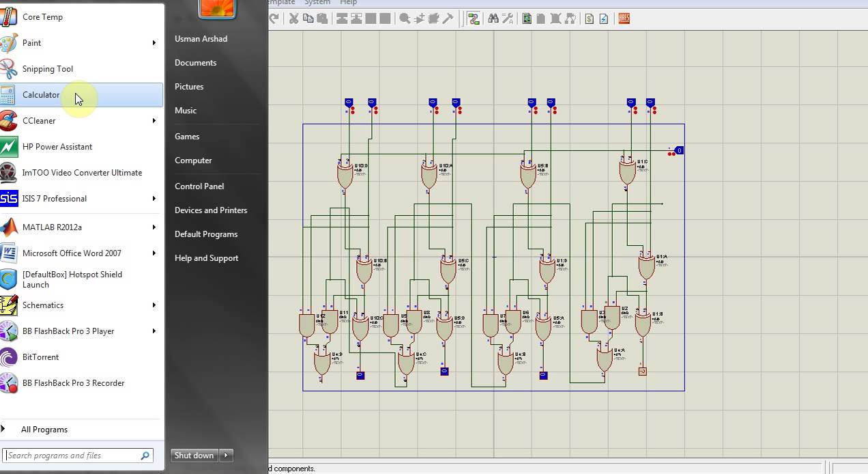Screen dimensions: 868x474
Task: Click the Search programs and files box
Action: tap(78, 456)
